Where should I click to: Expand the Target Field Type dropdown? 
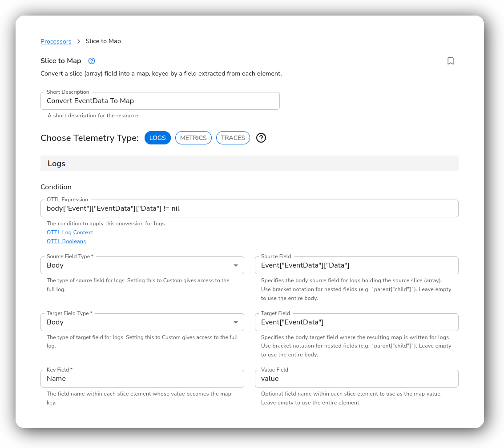coord(142,322)
